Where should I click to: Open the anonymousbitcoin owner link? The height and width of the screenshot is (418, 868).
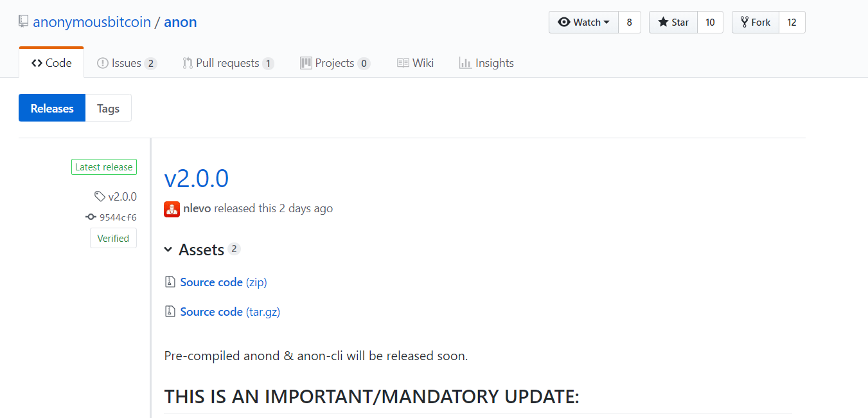pos(92,22)
